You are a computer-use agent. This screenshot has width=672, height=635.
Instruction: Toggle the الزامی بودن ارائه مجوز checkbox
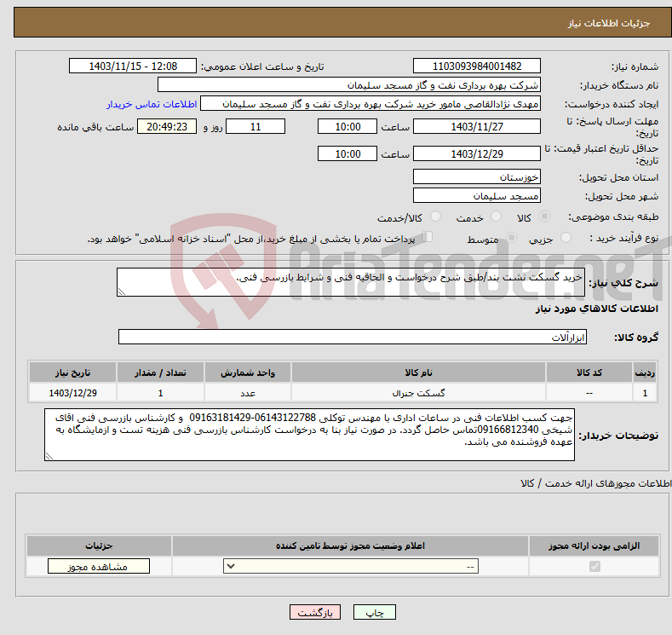coord(594,567)
